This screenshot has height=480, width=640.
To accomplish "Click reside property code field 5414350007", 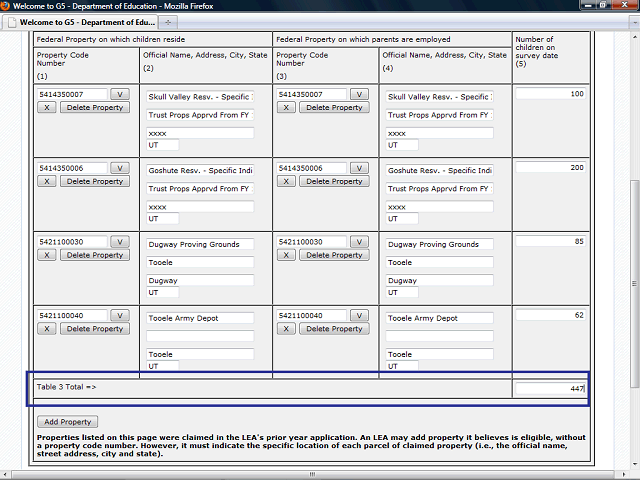I will click(x=72, y=94).
